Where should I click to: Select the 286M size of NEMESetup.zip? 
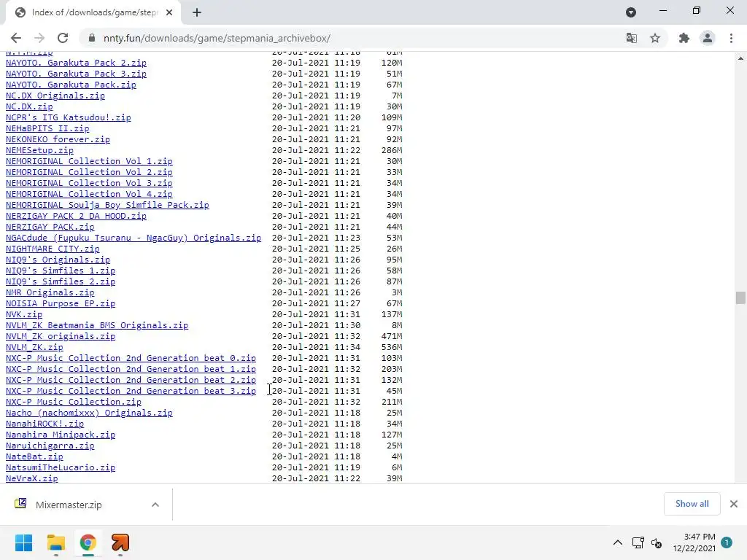[x=392, y=150]
